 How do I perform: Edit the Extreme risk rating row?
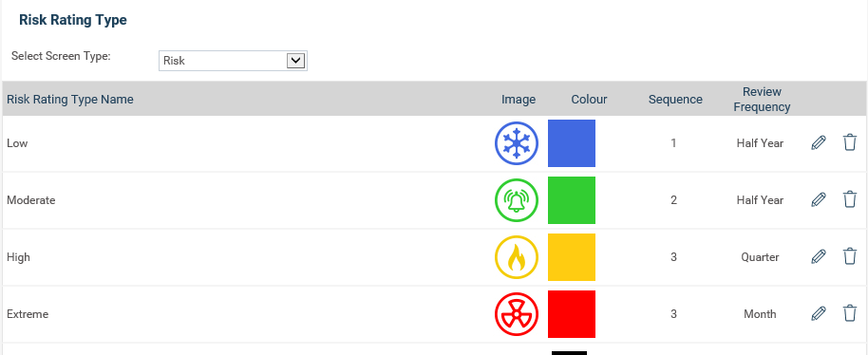pos(819,313)
